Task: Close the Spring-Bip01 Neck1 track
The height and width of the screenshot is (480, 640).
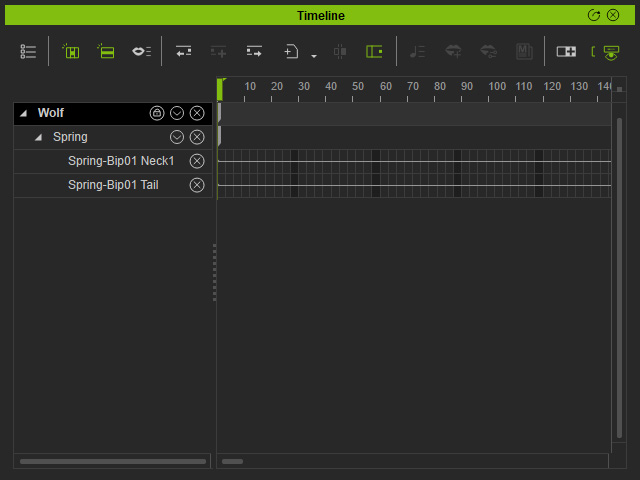Action: pyautogui.click(x=197, y=161)
